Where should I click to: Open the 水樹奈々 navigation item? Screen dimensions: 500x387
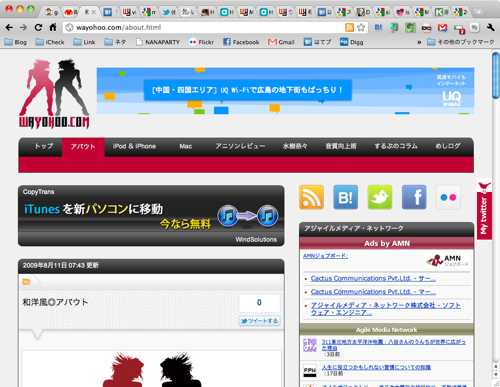coord(295,146)
